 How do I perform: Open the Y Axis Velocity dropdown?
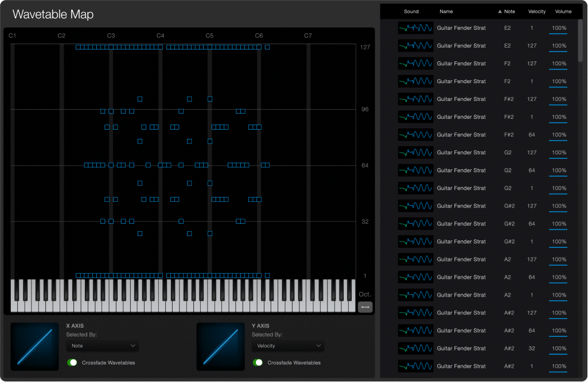point(287,346)
